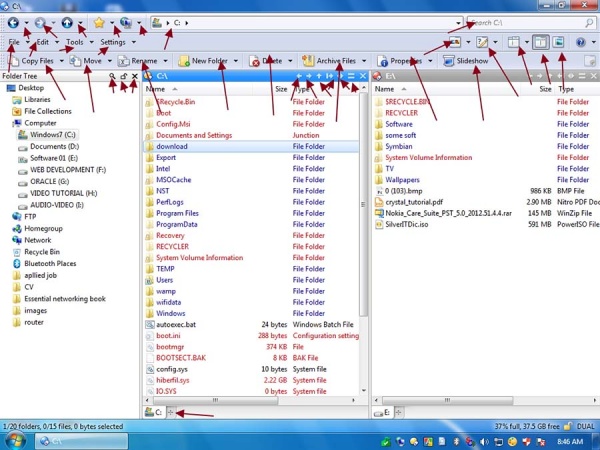Open the Favorites star button
Image resolution: width=600 pixels, height=450 pixels.
point(98,22)
